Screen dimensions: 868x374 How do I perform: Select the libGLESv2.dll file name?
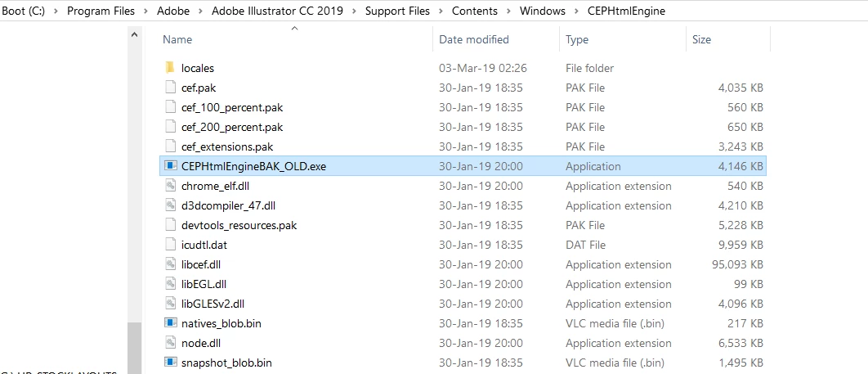point(213,304)
